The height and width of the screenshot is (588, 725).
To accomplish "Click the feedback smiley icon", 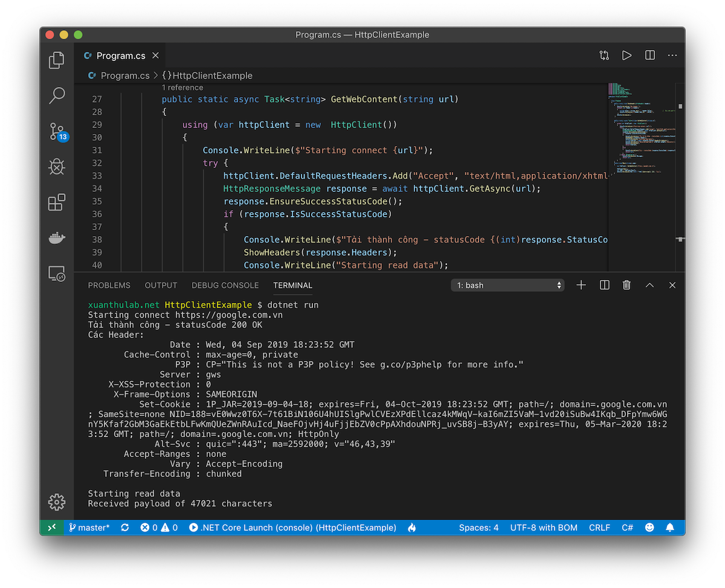I will (x=649, y=527).
